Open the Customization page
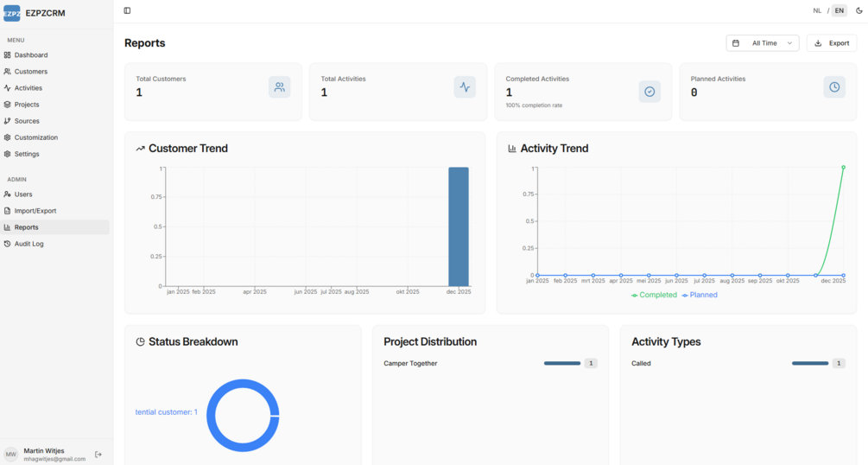This screenshot has height=465, width=868. (55, 137)
